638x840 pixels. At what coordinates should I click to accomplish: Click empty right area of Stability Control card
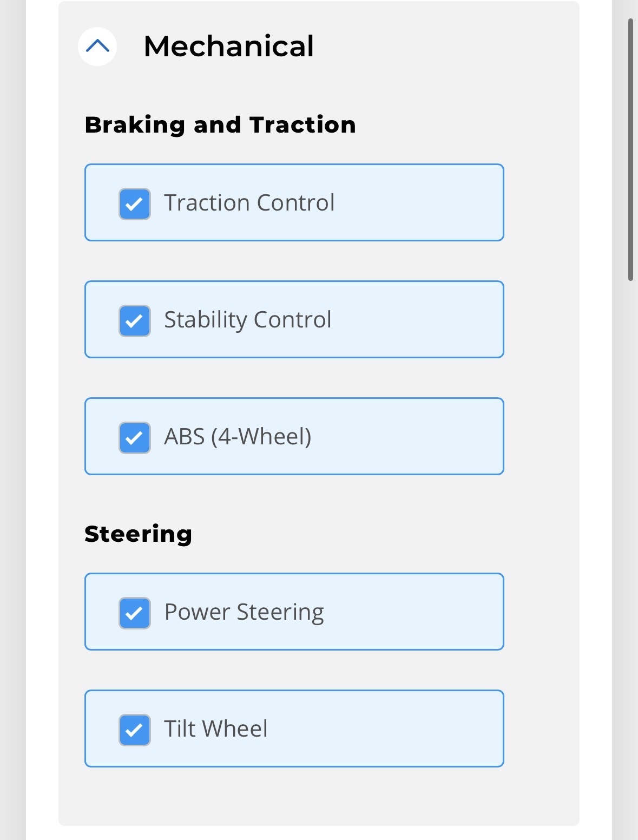[x=422, y=319]
